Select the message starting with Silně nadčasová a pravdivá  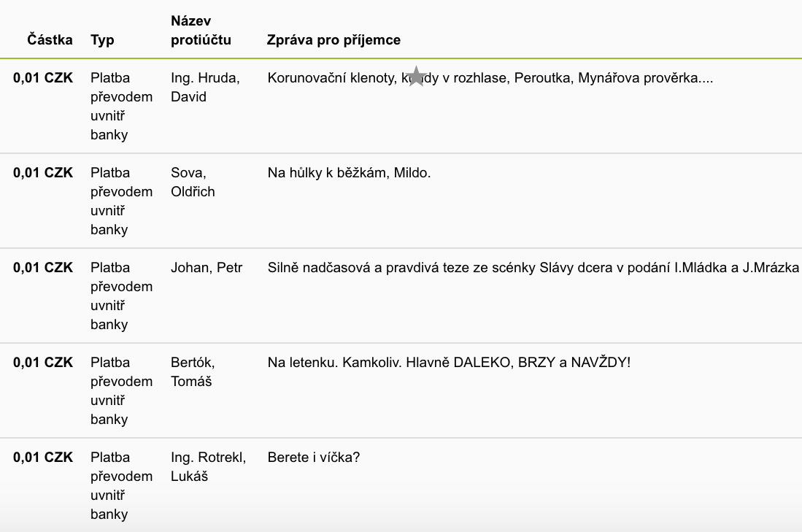tap(533, 268)
